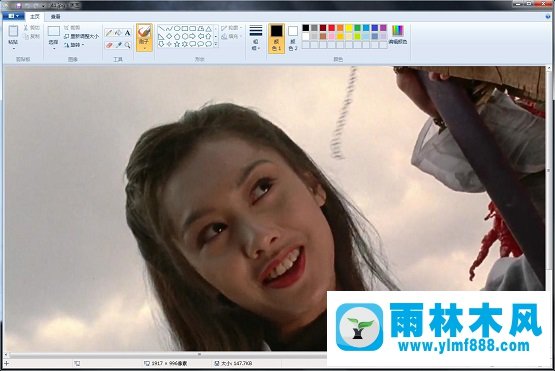Pick the pink color swatch
The width and height of the screenshot is (555, 371).
[x=332, y=36]
